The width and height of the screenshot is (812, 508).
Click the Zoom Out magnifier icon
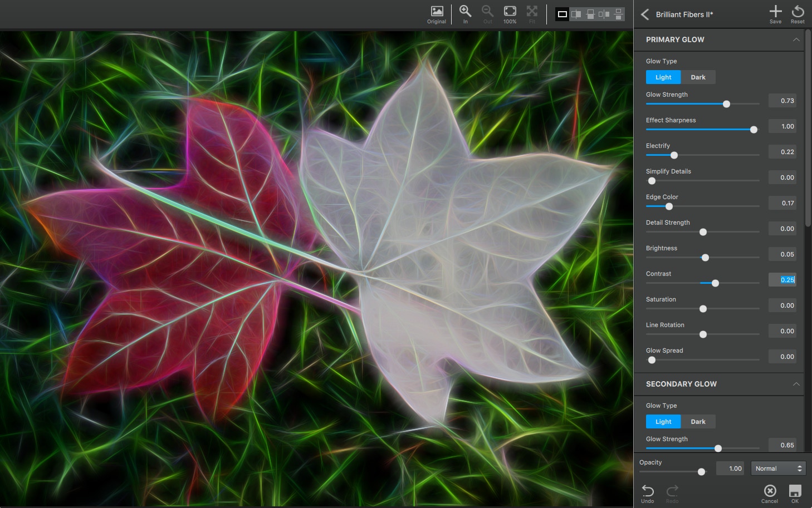click(x=487, y=14)
